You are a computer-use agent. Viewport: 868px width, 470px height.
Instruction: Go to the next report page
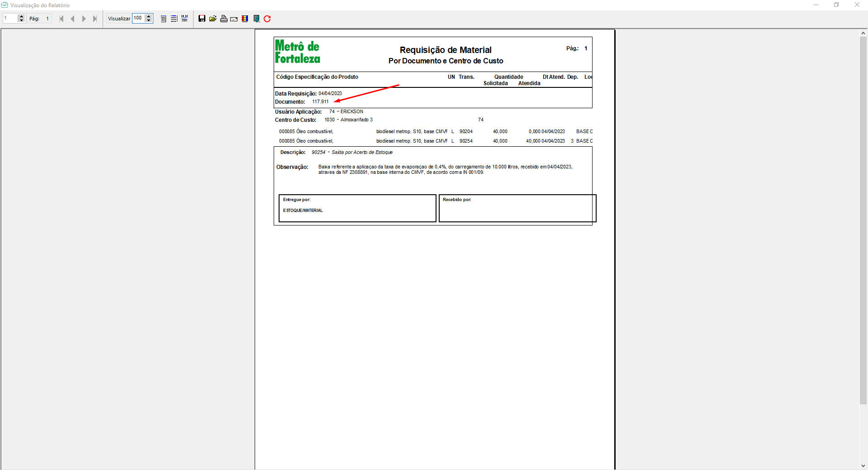tap(84, 19)
